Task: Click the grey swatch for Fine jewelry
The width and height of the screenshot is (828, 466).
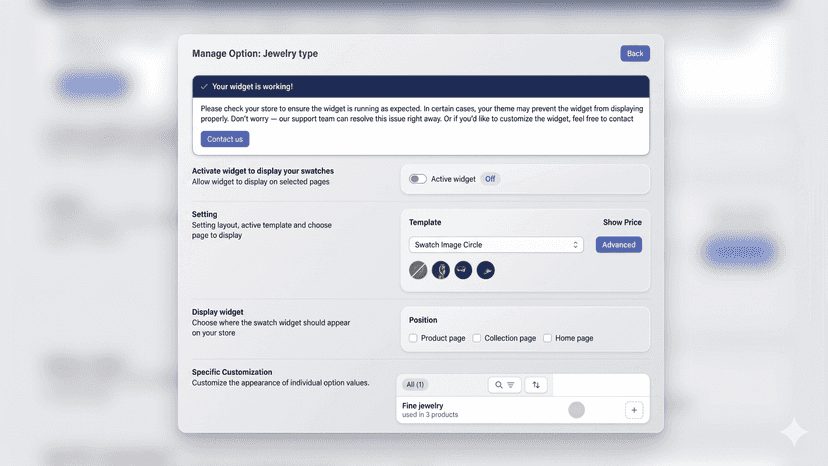Action: [x=577, y=410]
